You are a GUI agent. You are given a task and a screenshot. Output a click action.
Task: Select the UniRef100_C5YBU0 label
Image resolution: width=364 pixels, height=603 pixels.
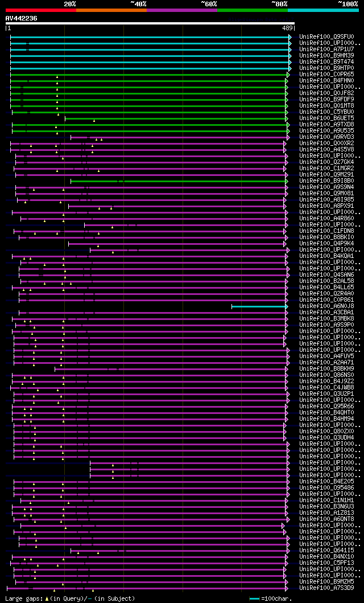click(x=327, y=112)
